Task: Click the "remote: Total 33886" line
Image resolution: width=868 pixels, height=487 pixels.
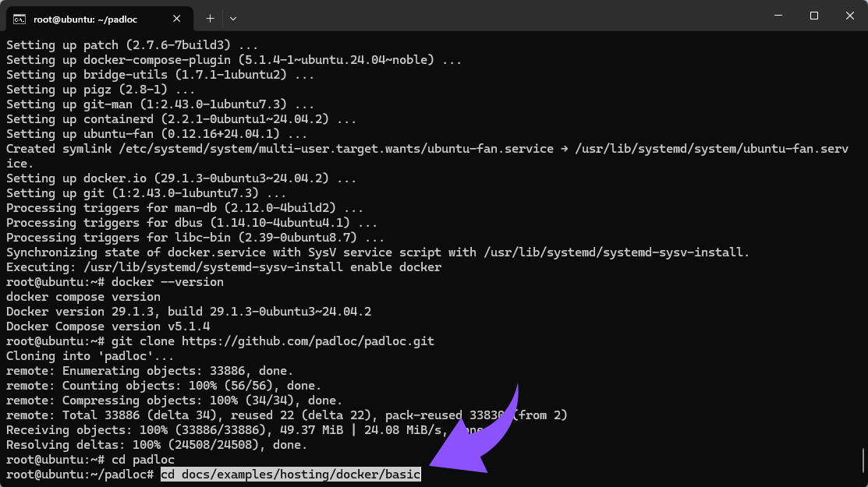Action: (287, 415)
